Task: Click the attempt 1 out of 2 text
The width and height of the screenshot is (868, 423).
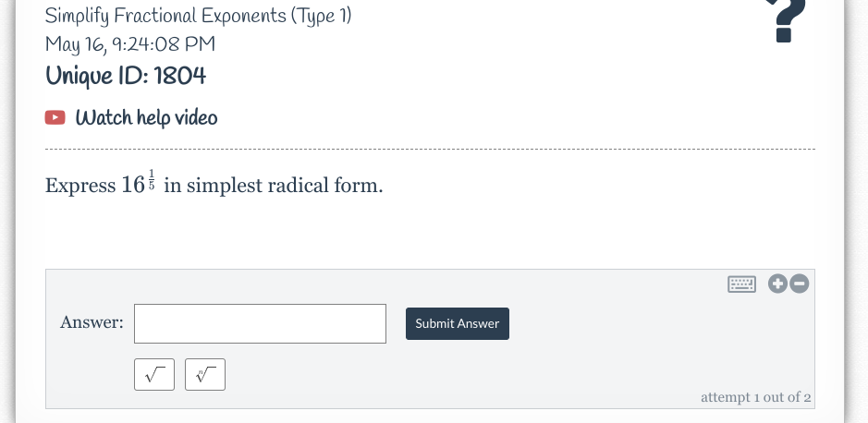Action: click(755, 397)
